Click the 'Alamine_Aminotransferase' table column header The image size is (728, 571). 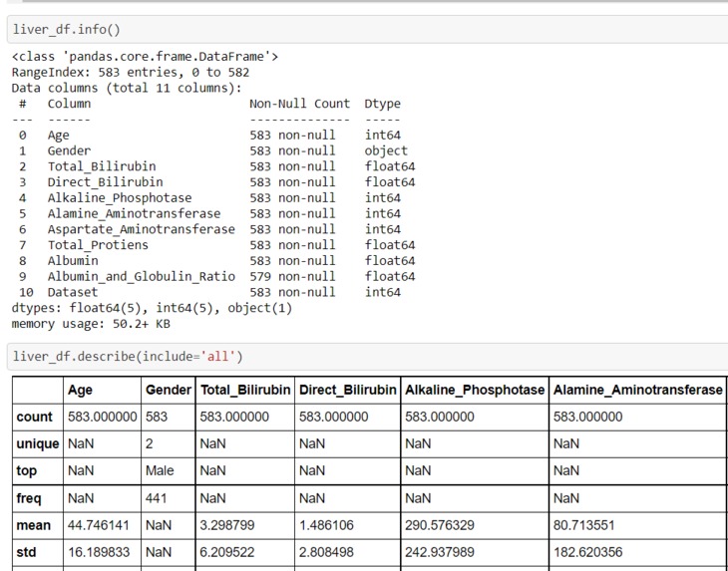tap(637, 390)
